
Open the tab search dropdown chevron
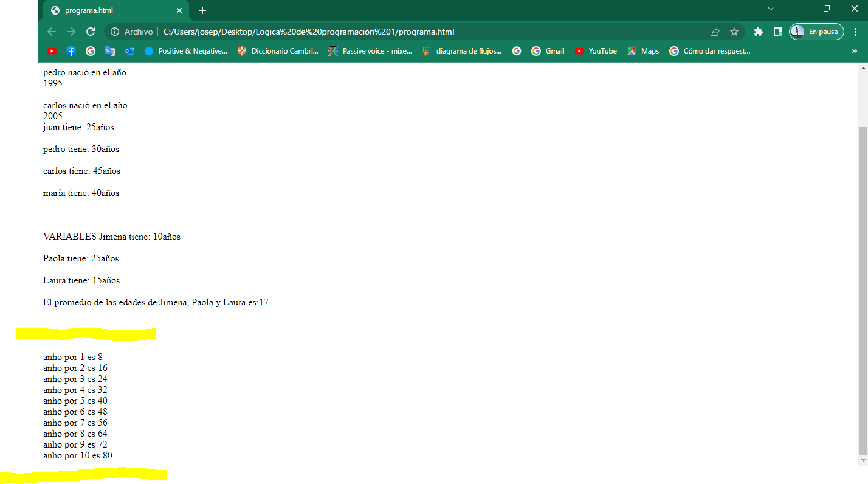(771, 9)
